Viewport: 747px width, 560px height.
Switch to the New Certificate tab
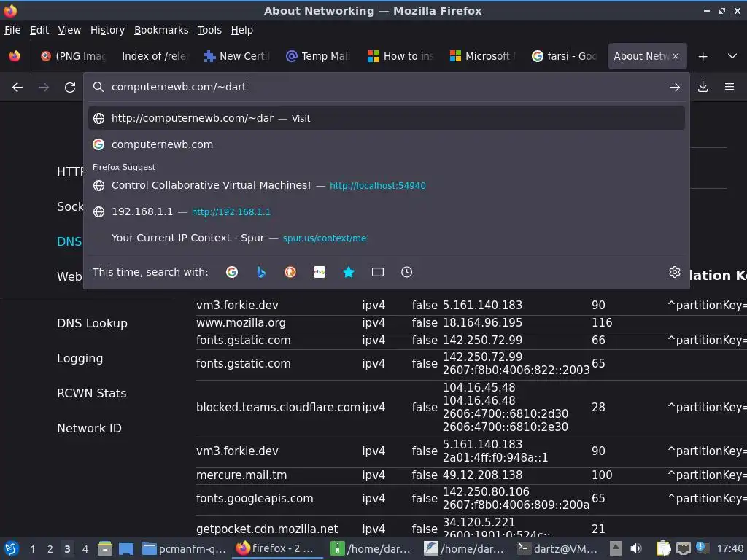coord(237,56)
